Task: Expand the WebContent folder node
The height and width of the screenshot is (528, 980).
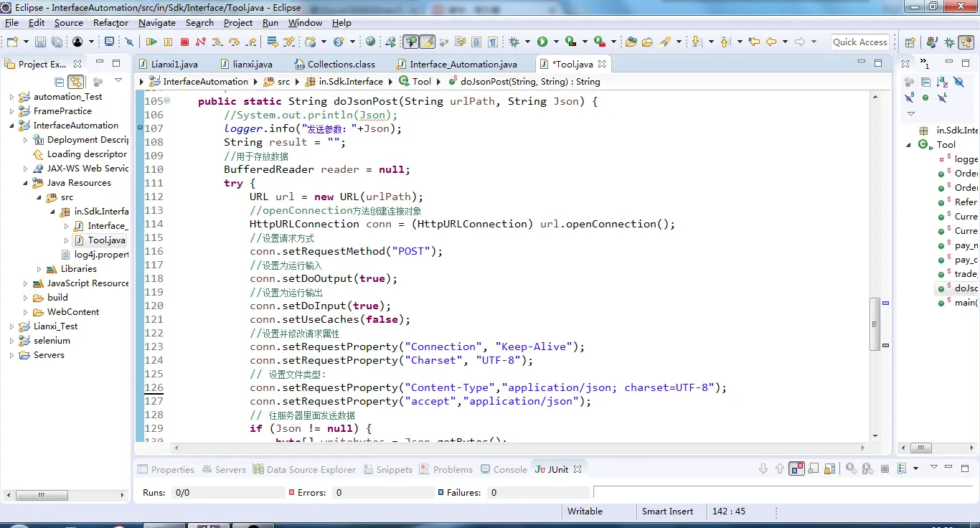Action: click(x=25, y=312)
